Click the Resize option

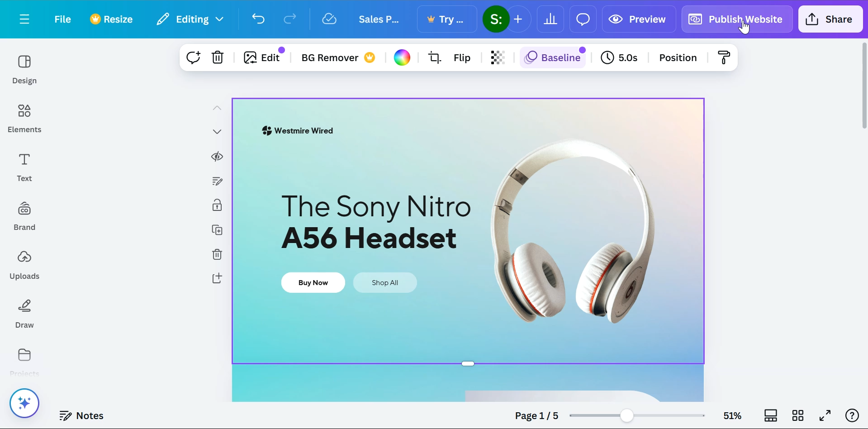tap(111, 19)
